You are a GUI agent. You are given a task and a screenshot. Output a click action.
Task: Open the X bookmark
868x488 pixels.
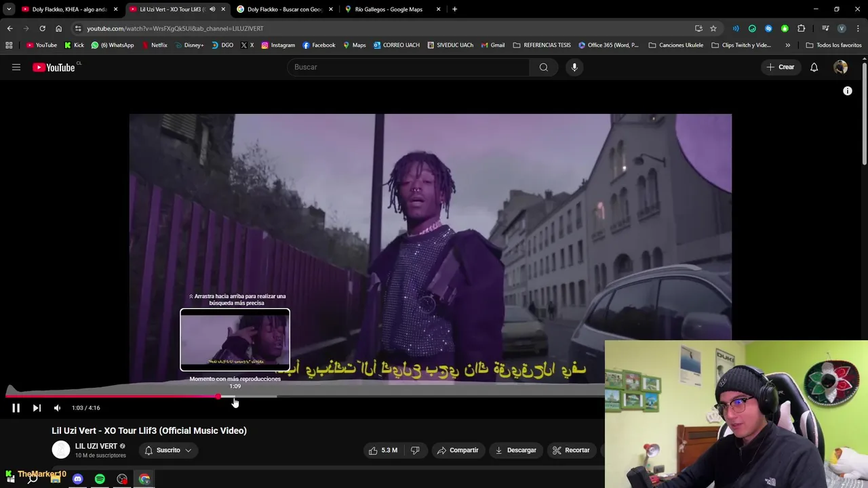[x=247, y=45]
